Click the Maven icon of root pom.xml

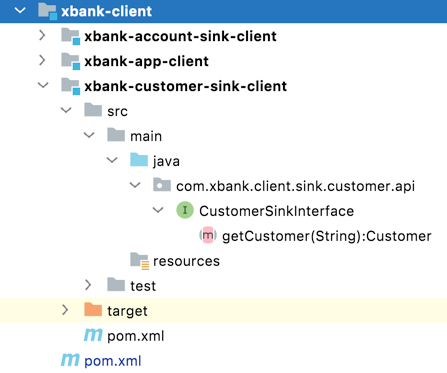click(x=70, y=360)
